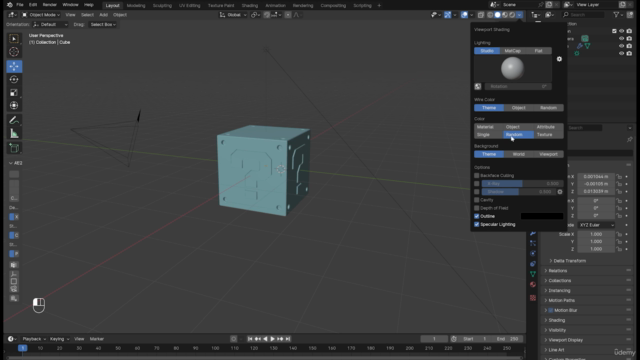The image size is (640, 360).
Task: Enable Backface Culling checkbox
Action: click(x=476, y=176)
